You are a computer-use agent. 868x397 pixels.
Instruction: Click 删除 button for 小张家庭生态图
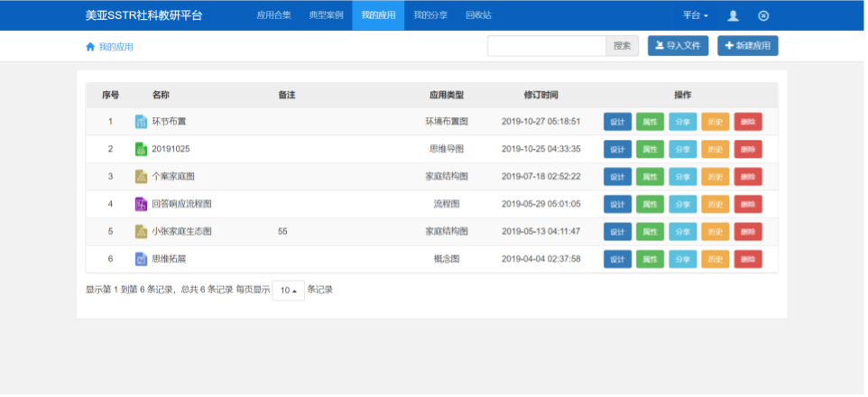click(748, 232)
